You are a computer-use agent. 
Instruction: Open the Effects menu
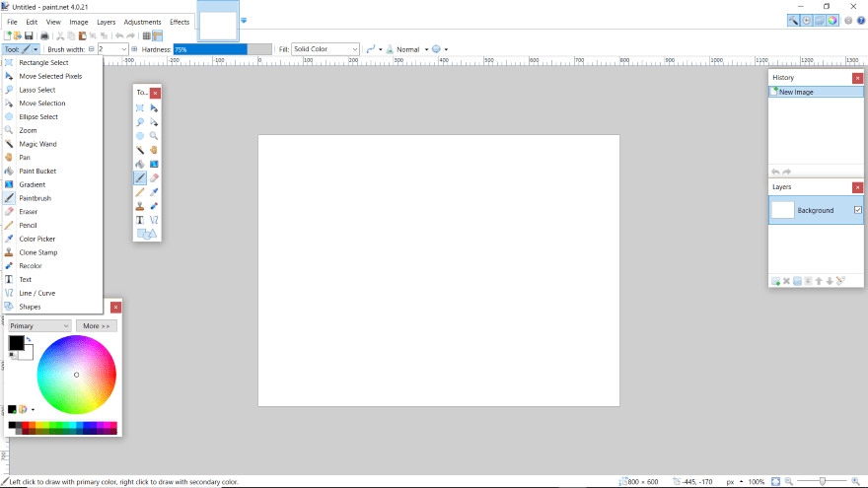(180, 21)
